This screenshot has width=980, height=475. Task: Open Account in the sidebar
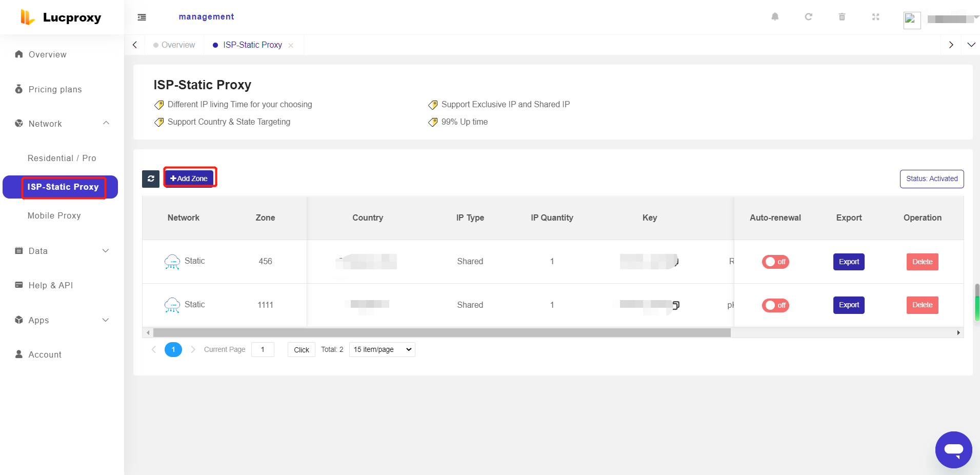pos(45,354)
